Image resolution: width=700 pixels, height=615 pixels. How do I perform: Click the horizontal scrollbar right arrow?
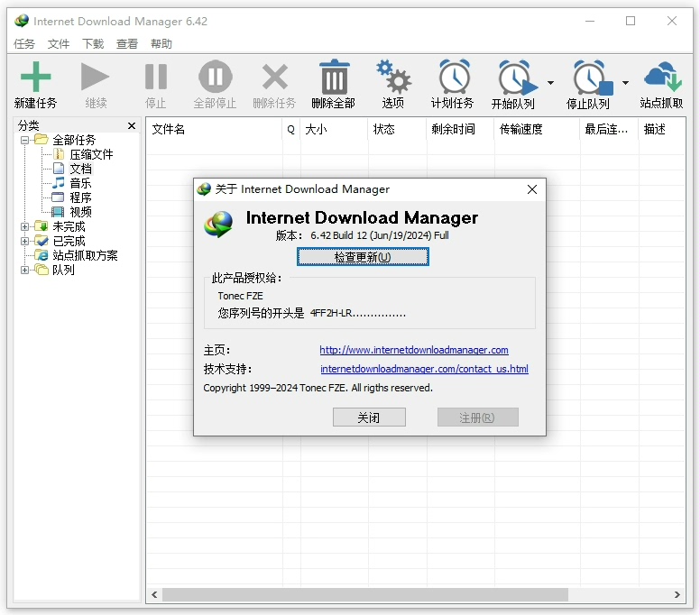coord(677,595)
